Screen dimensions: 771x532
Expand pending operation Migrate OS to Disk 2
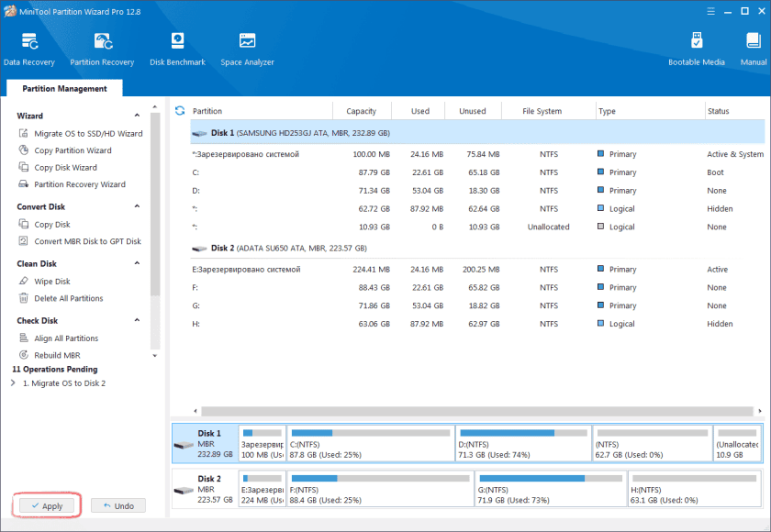(13, 383)
